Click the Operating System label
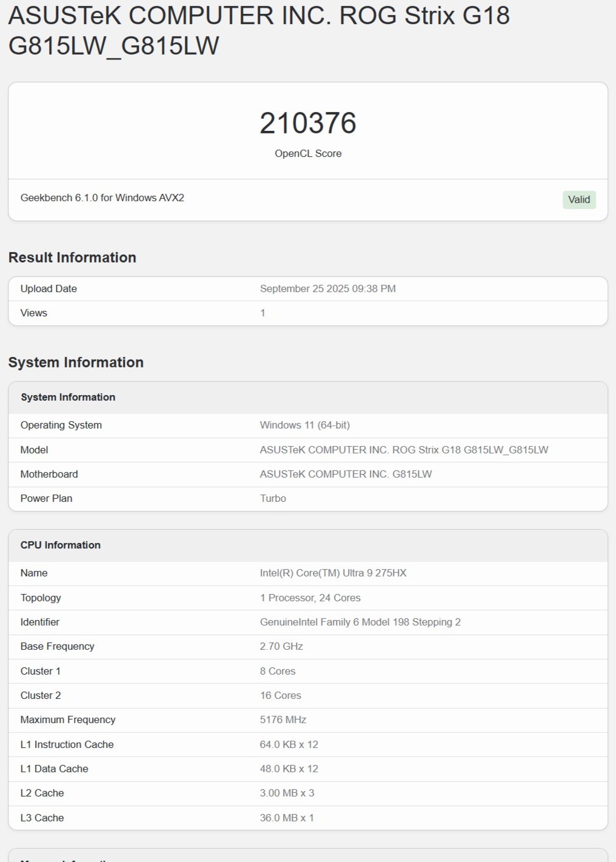Image resolution: width=616 pixels, height=862 pixels. [61, 425]
